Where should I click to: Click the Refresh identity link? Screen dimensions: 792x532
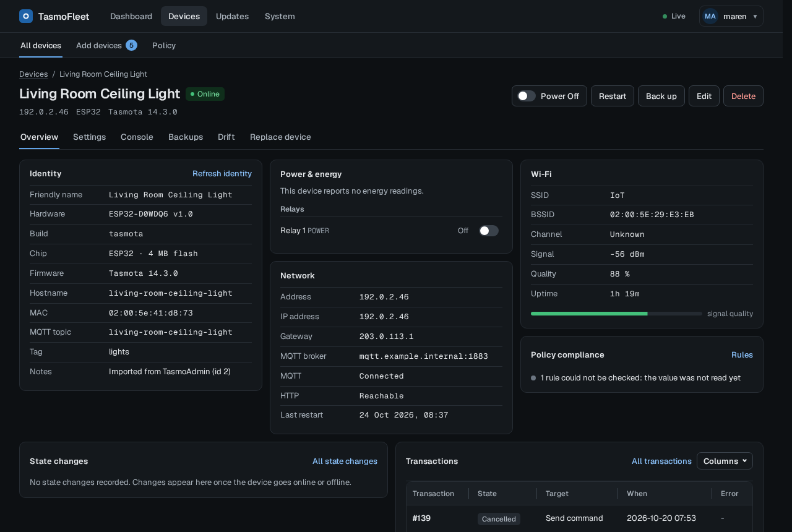click(x=222, y=173)
